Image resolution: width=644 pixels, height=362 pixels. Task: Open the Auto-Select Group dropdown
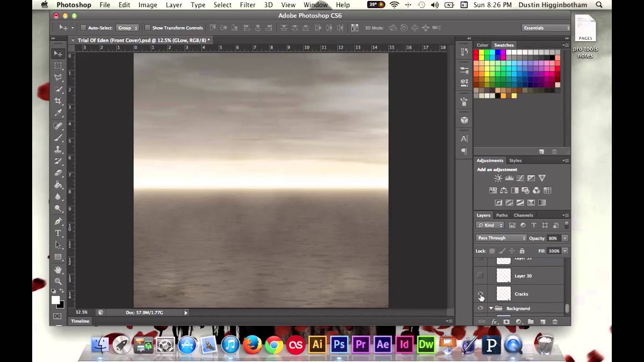[x=127, y=28]
